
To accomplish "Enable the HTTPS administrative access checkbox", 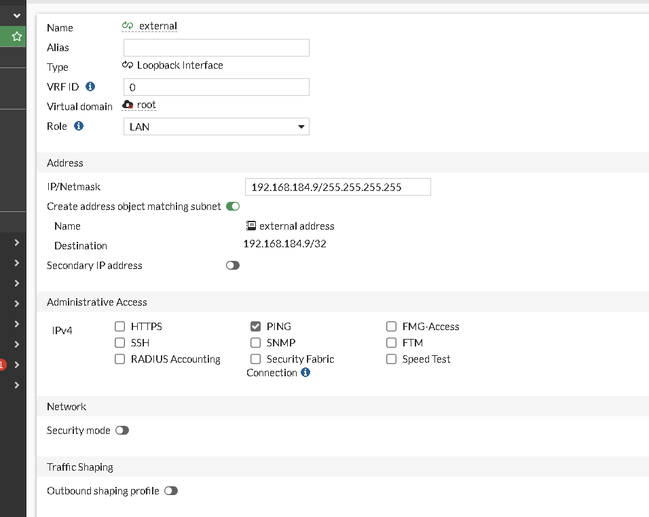I will coord(120,326).
